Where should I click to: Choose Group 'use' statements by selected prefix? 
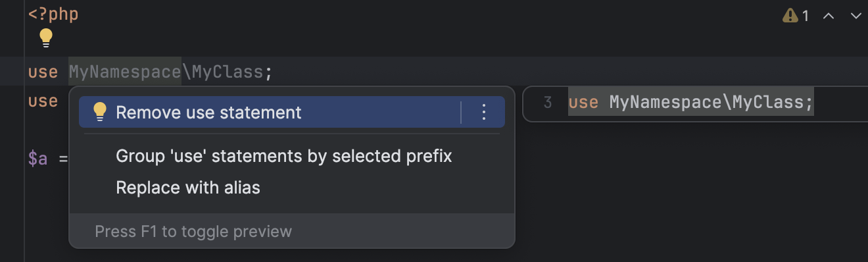284,156
